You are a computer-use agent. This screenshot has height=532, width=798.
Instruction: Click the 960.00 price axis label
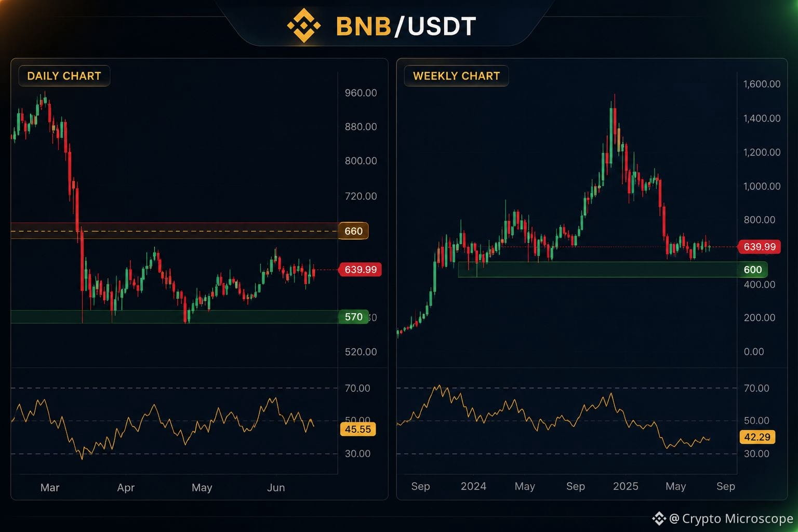361,93
